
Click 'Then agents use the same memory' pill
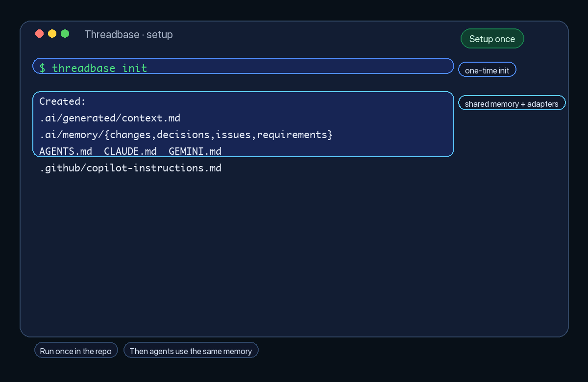point(191,351)
